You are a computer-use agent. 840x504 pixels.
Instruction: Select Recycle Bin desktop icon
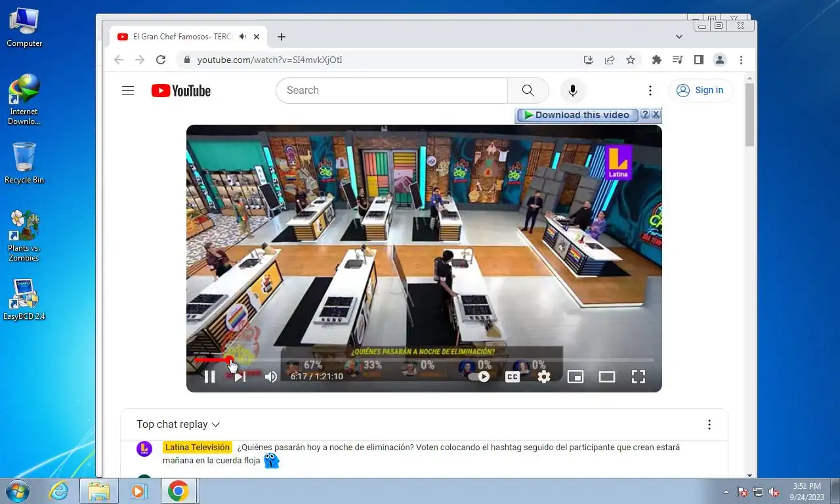tap(24, 163)
